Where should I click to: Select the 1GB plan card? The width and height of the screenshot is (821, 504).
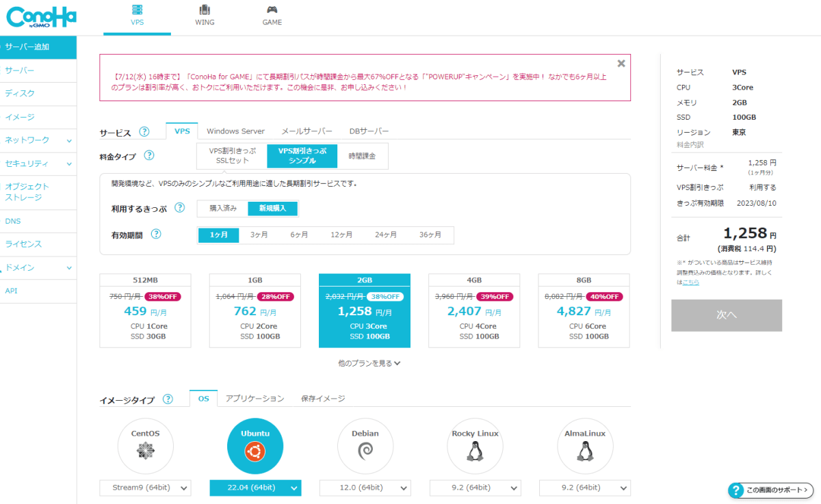[255, 310]
